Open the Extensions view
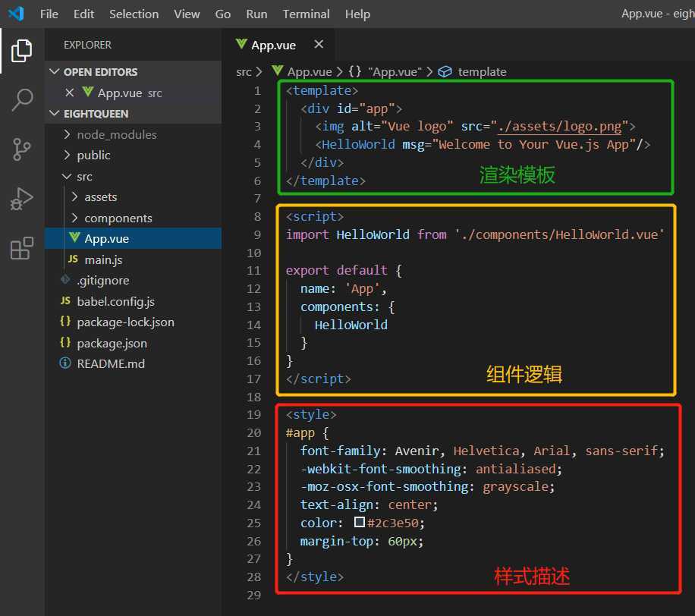 point(21,248)
